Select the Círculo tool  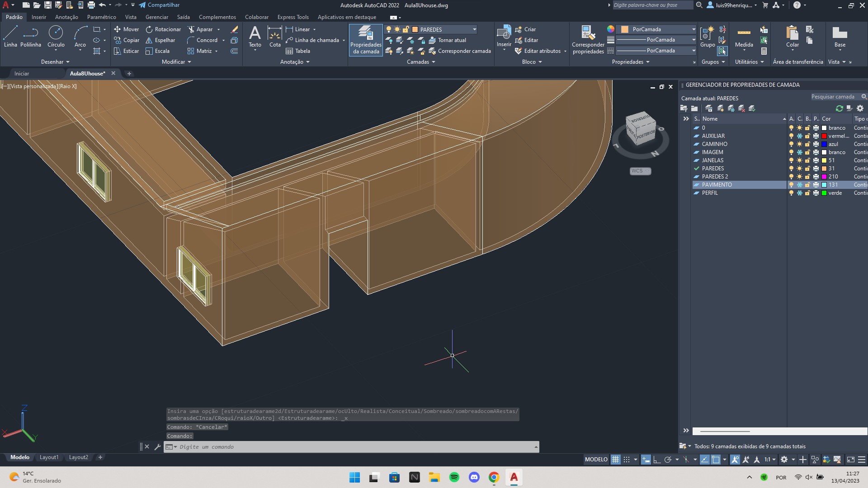coord(56,37)
